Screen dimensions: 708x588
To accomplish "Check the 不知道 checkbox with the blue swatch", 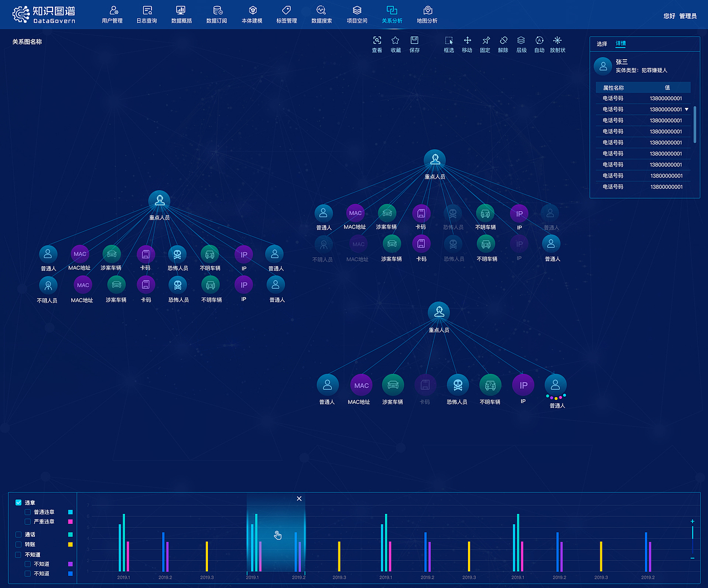I will point(28,574).
